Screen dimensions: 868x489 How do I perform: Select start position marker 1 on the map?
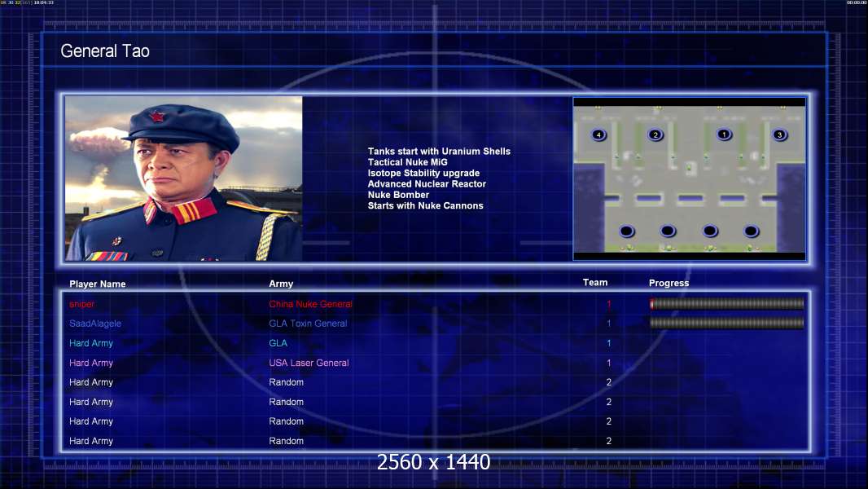click(x=724, y=134)
